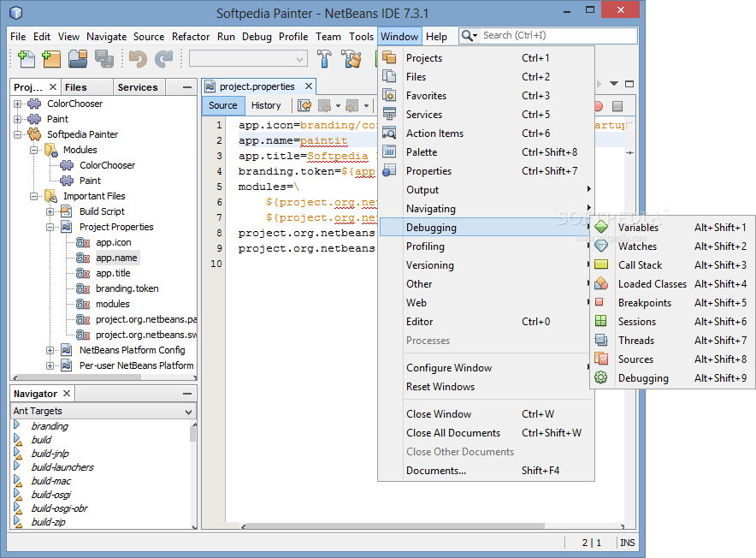756x558 pixels.
Task: Select Close All Documents menu entry
Action: point(486,433)
